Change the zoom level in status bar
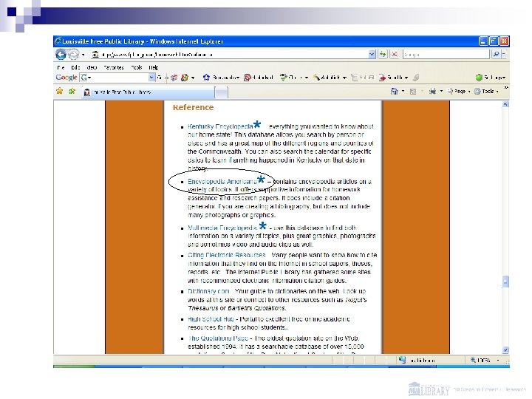Screen dimensions: 532x399 (484, 360)
